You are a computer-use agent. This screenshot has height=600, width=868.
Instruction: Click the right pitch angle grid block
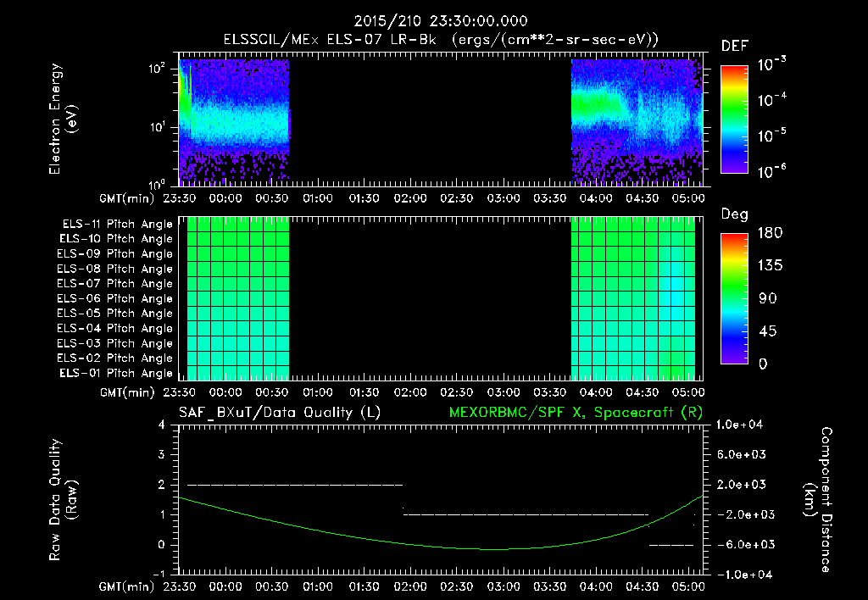632,298
